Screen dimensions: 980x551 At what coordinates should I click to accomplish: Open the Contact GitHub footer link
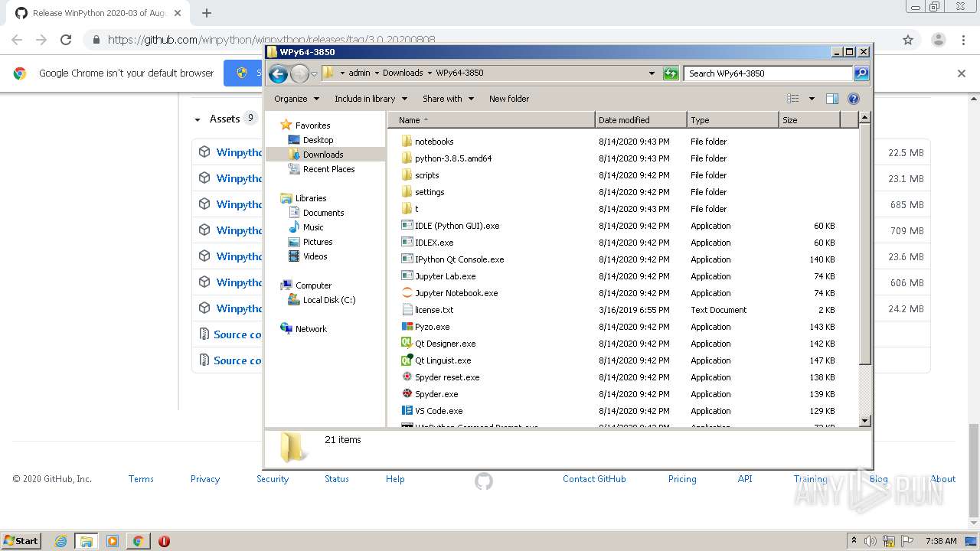594,479
